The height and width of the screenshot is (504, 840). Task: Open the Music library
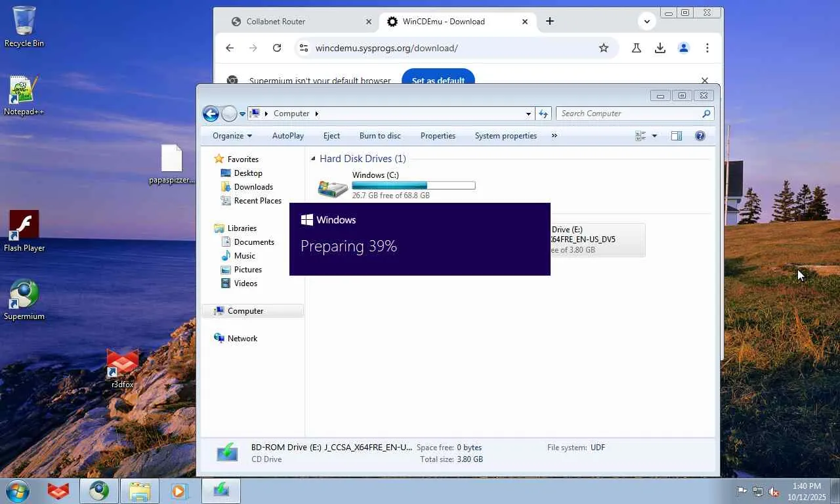(x=245, y=256)
